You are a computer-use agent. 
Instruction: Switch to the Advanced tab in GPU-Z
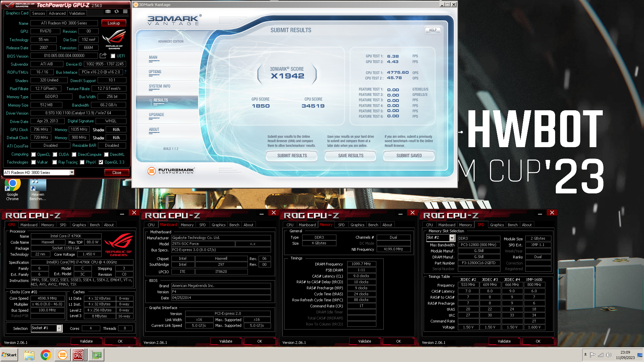pos(57,13)
